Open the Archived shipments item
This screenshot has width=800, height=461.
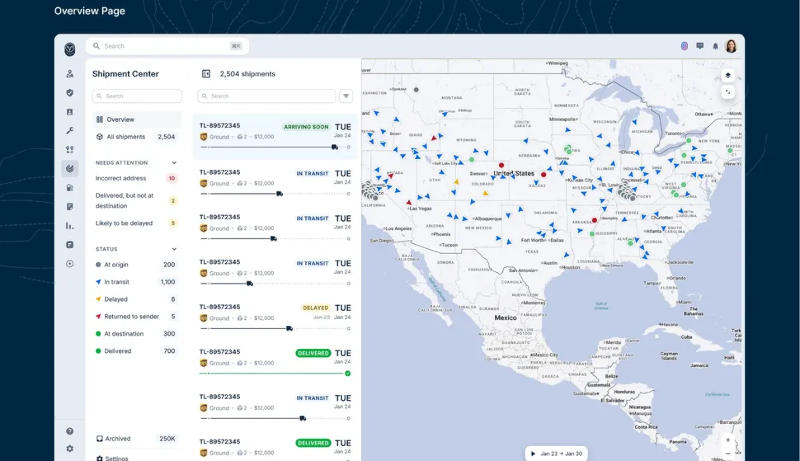pyautogui.click(x=137, y=439)
